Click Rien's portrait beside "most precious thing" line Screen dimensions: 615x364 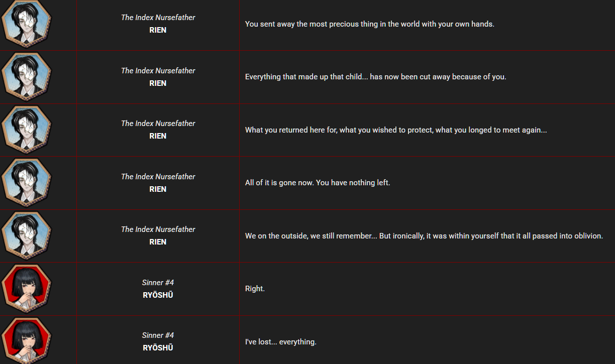(x=27, y=24)
